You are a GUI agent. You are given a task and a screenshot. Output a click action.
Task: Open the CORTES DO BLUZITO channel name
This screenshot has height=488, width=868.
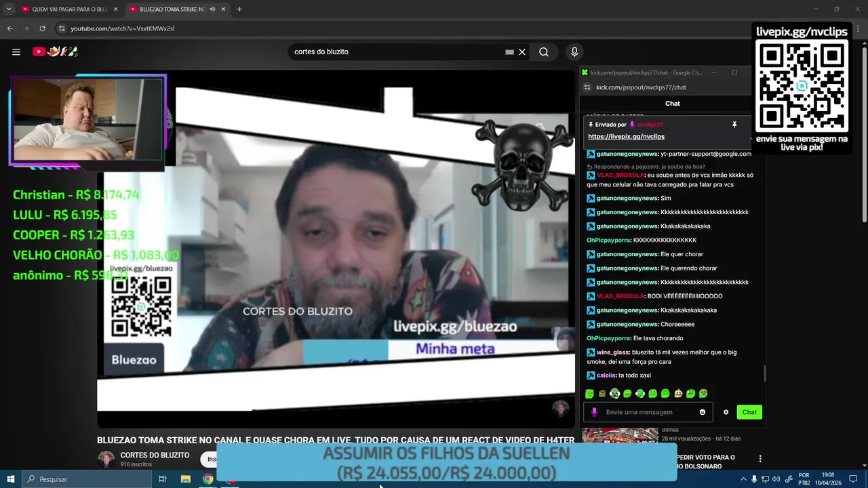tap(155, 455)
